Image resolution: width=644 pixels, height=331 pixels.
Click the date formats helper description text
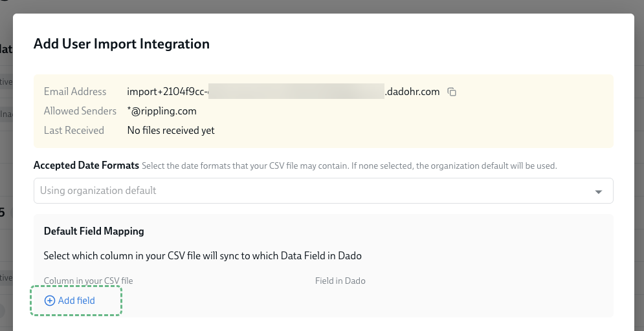350,166
